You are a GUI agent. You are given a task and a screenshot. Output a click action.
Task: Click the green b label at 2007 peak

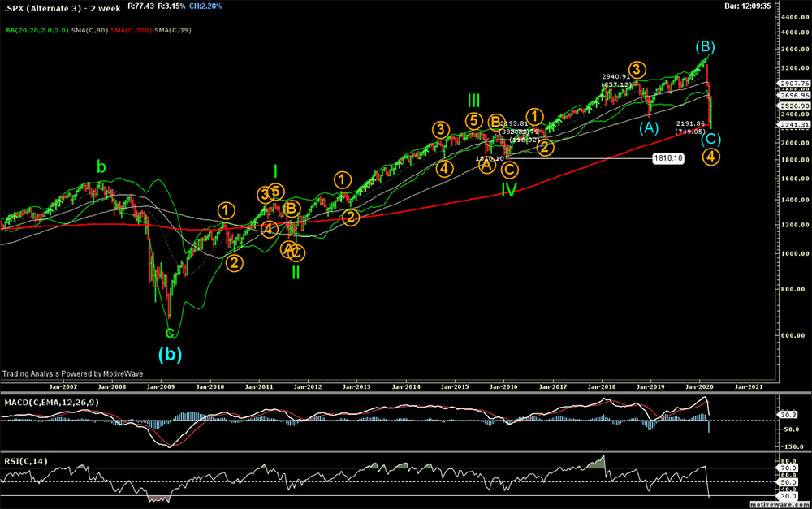coord(101,167)
